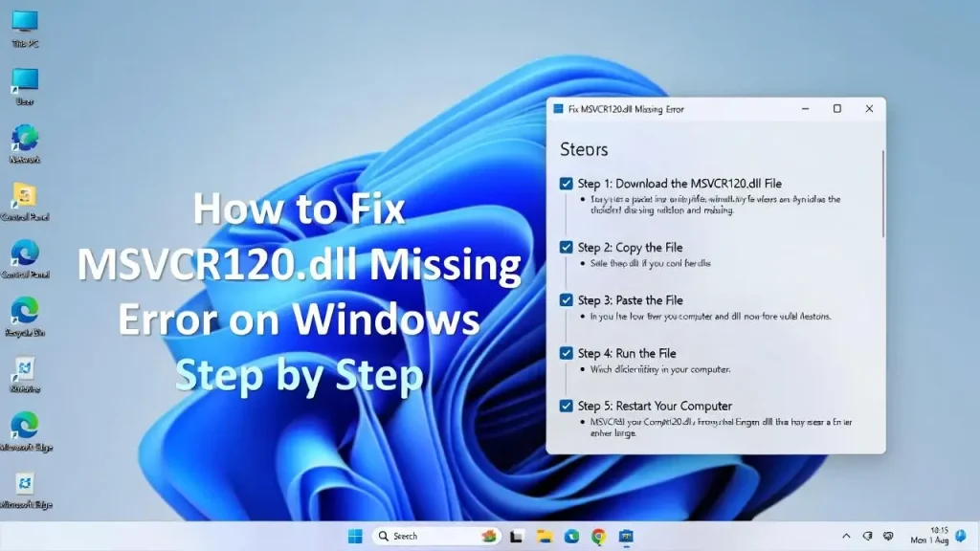Uncheck Step 1: Download the MSVCR120.dll File
The image size is (980, 551).
(565, 183)
